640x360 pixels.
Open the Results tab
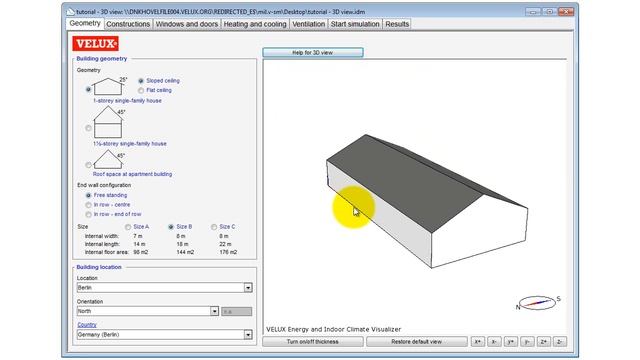397,24
